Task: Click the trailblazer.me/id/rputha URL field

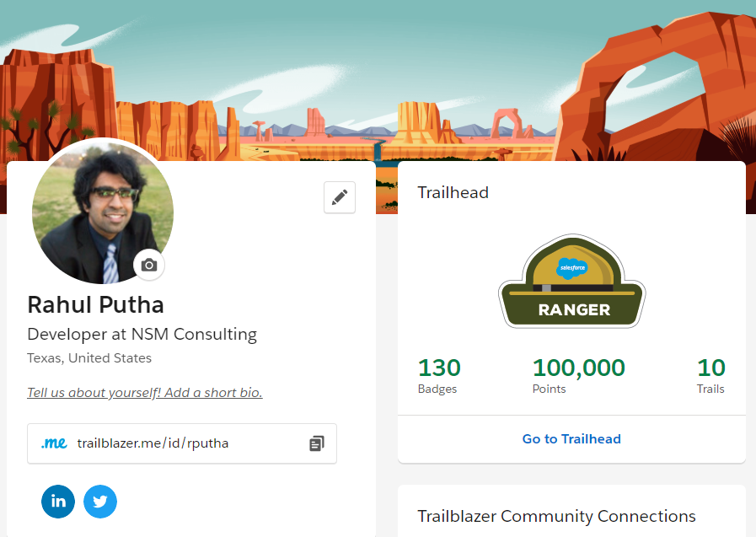Action: [x=182, y=443]
